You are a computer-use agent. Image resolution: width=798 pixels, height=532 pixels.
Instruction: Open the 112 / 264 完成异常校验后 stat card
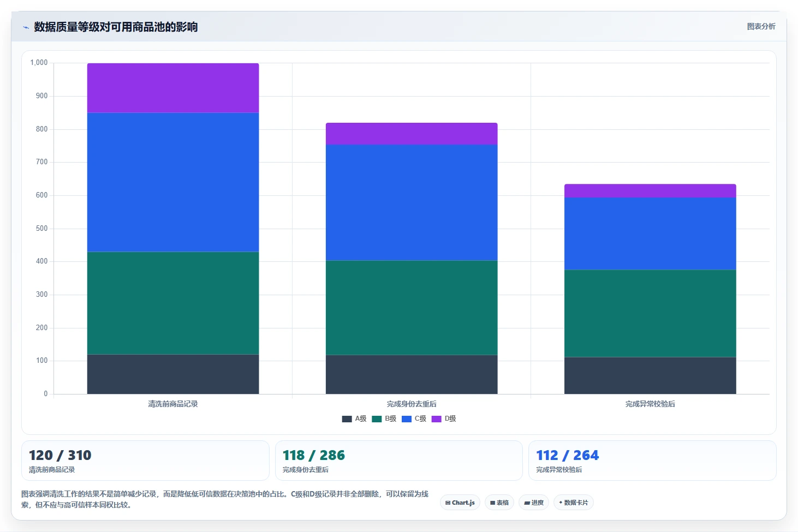652,461
